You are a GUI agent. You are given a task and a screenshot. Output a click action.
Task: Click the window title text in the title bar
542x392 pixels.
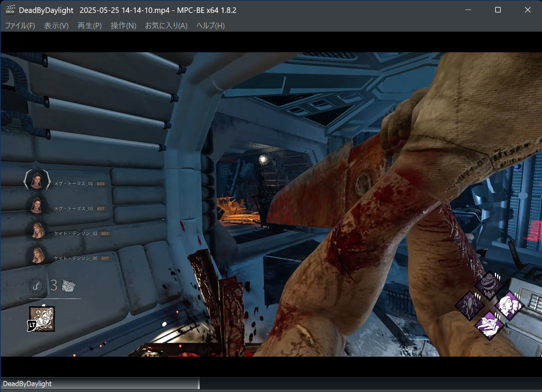[127, 10]
